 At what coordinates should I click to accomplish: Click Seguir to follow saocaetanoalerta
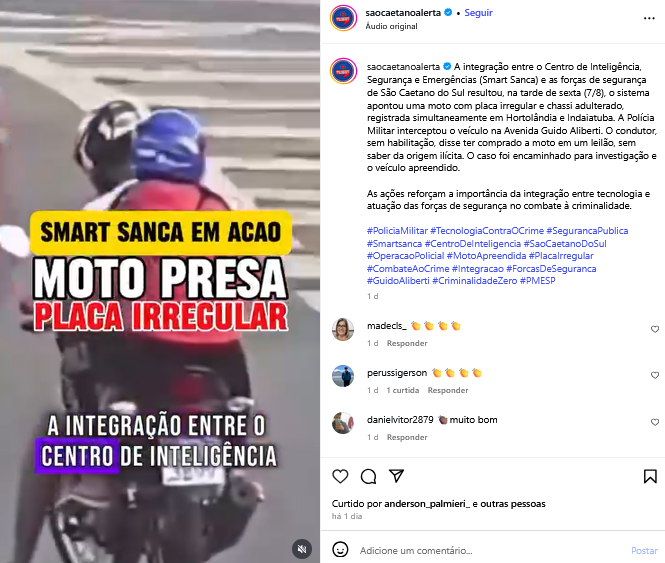click(478, 13)
